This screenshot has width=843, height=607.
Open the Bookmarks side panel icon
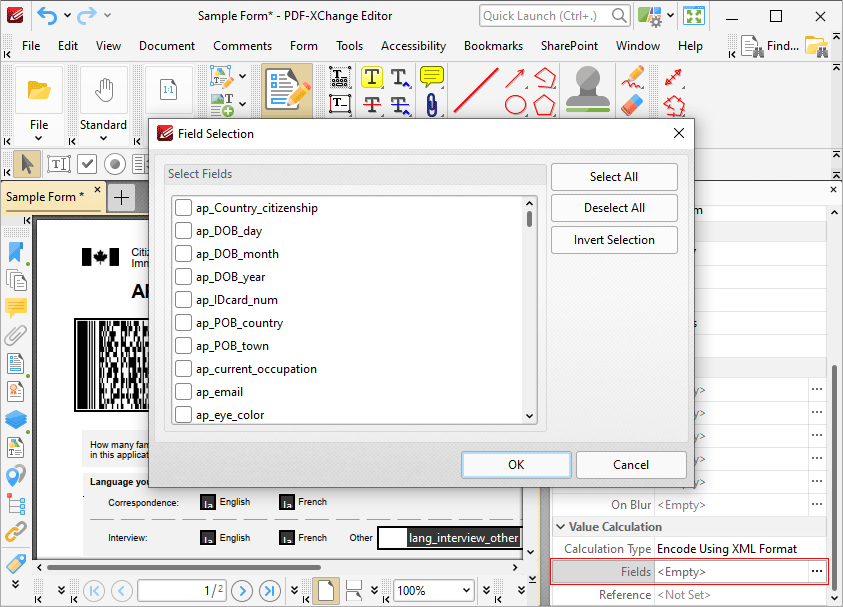coord(16,253)
